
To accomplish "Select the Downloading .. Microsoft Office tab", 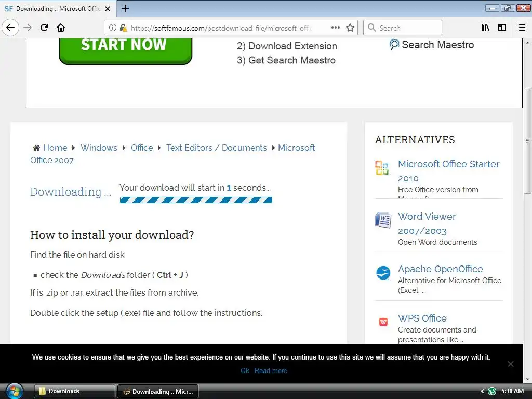I will tap(58, 9).
